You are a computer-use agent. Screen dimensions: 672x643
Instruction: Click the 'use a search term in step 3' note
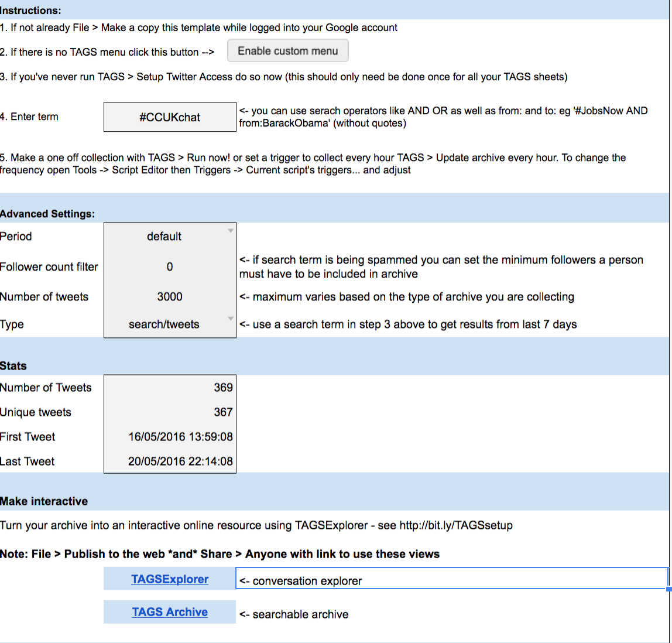coord(408,324)
